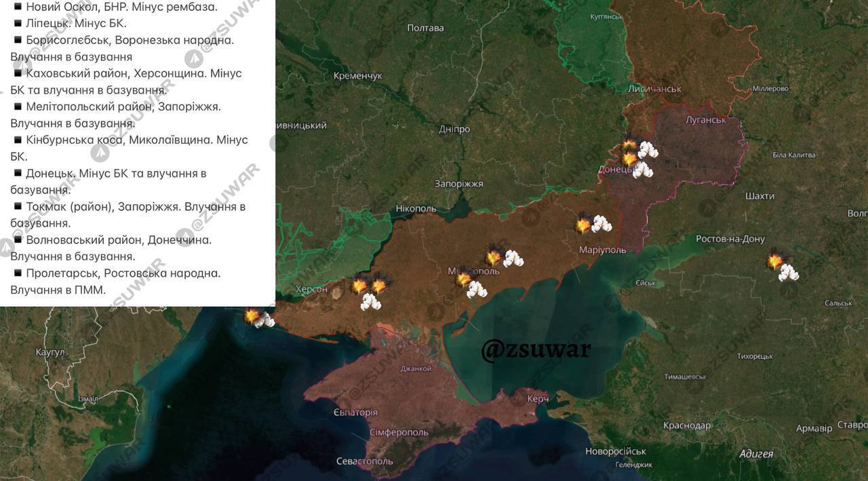The height and width of the screenshot is (481, 868).
Task: Click the Полтава city label
Action: click(425, 28)
